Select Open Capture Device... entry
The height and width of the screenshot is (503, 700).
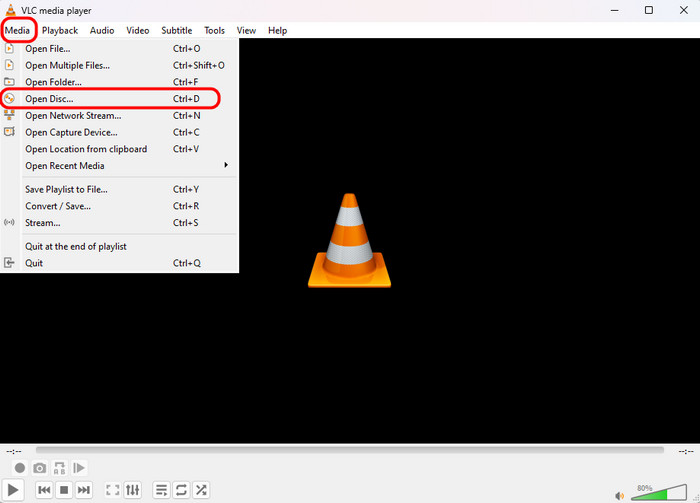coord(119,132)
